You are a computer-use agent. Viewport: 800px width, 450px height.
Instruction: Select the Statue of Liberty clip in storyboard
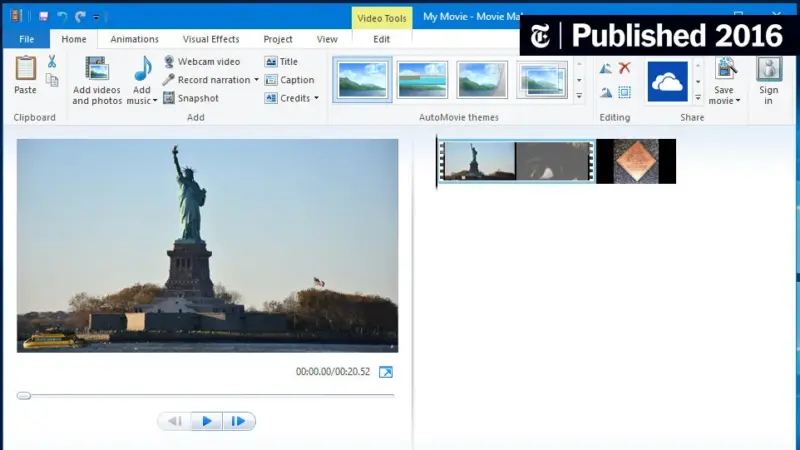point(478,161)
